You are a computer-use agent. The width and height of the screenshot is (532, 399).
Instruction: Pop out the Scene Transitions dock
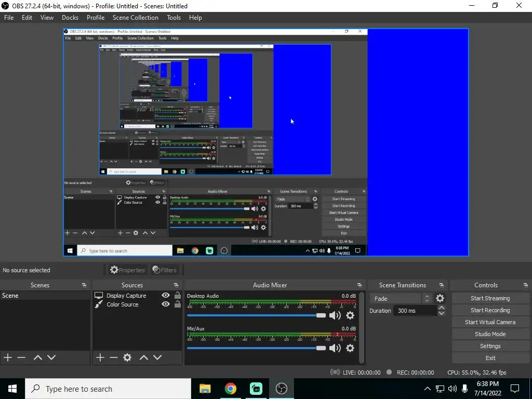[x=442, y=285]
